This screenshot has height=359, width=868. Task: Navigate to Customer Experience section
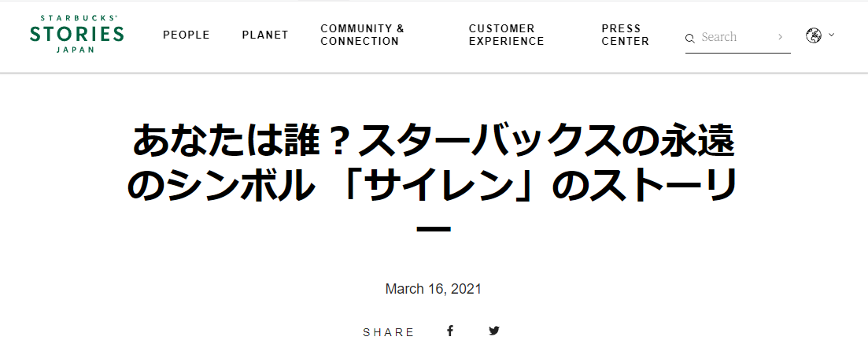pos(506,35)
